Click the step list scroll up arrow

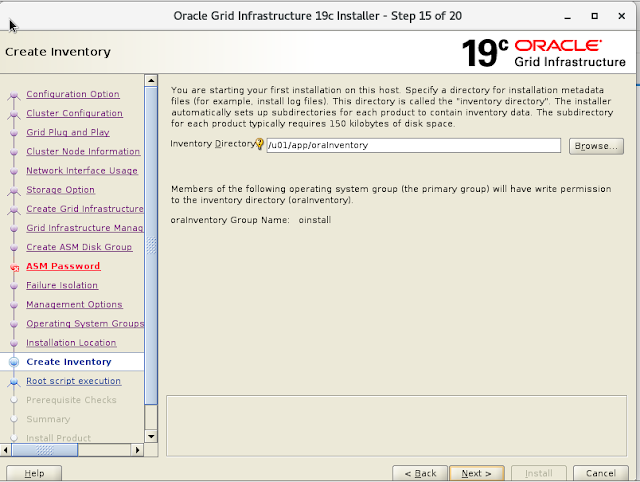[151, 80]
